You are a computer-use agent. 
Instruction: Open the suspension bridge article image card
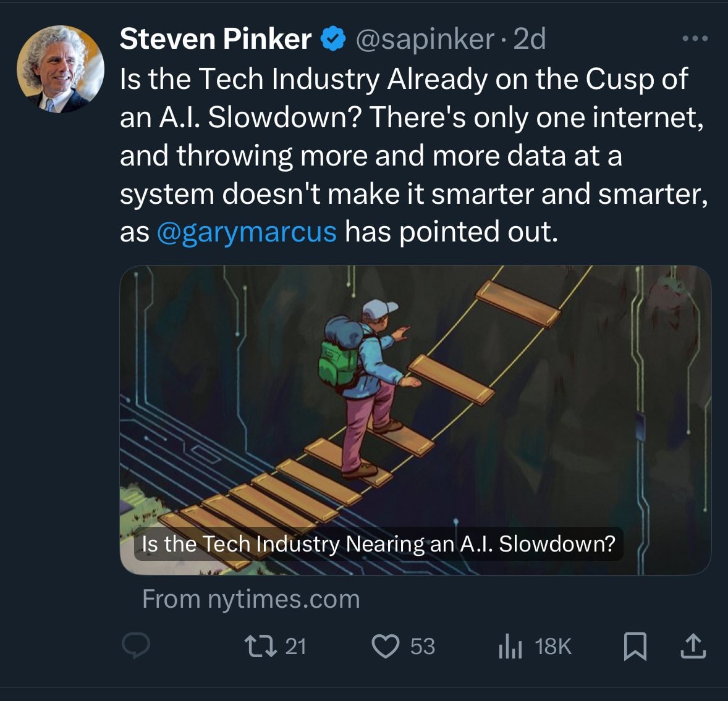tap(415, 420)
